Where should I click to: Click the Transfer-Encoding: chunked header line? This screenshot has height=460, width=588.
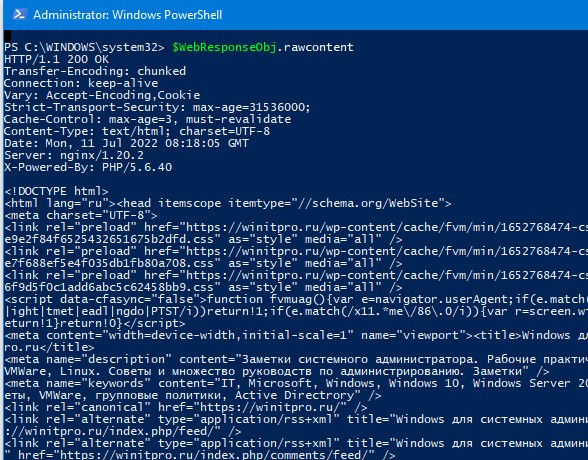pos(95,71)
